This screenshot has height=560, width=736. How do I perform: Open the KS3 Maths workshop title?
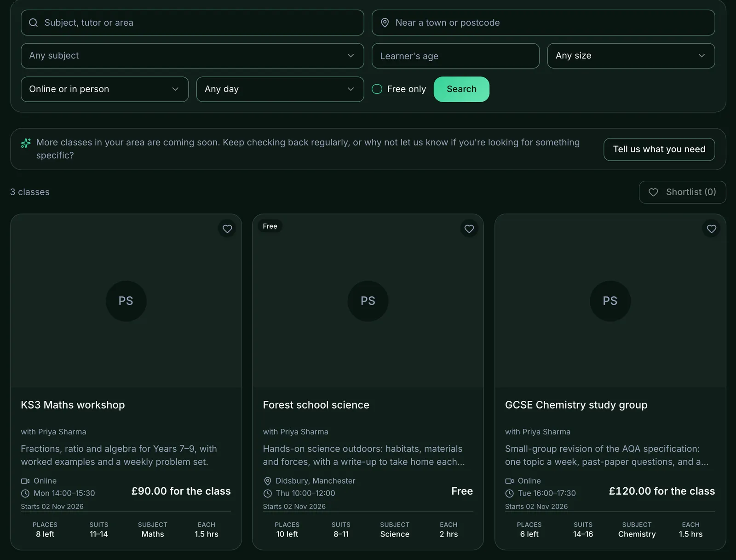tap(73, 405)
